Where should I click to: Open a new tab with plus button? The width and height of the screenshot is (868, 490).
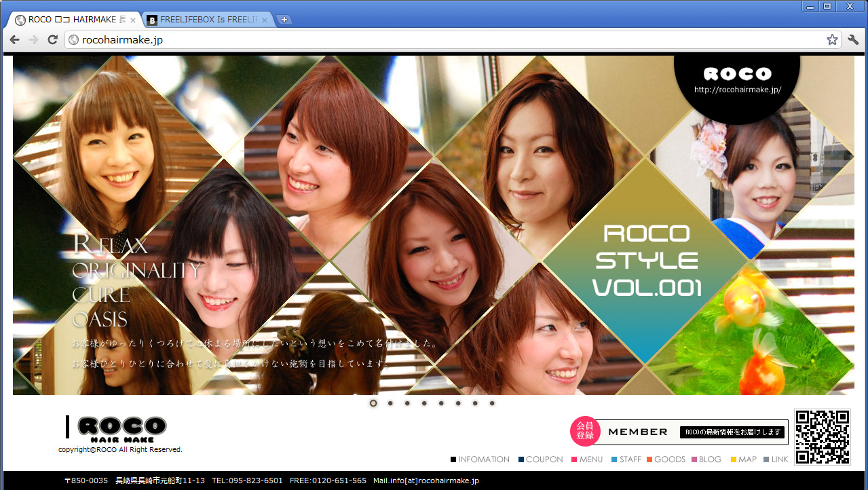click(284, 20)
